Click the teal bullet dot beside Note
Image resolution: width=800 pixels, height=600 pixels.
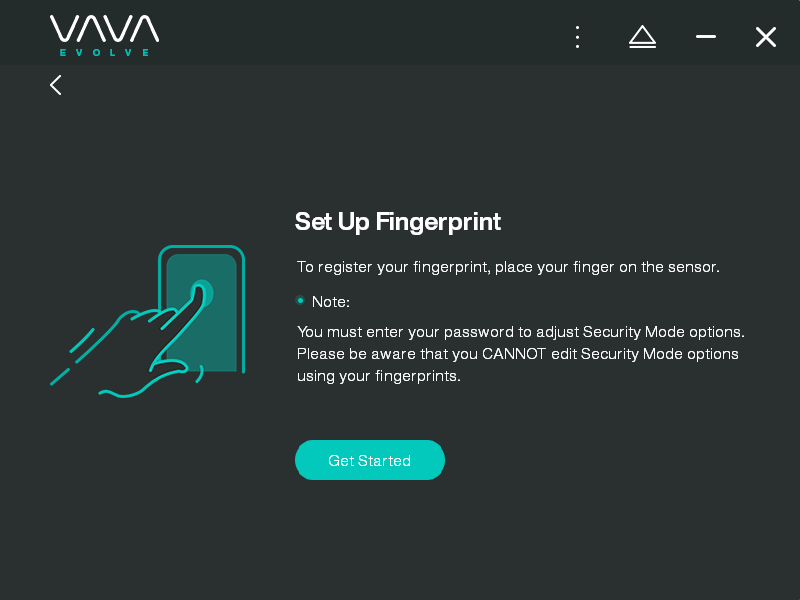(x=301, y=301)
